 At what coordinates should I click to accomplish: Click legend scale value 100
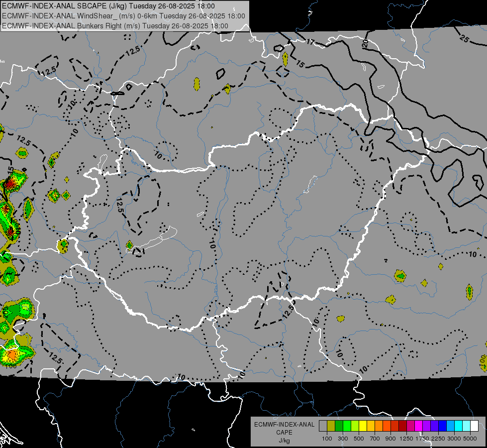click(327, 439)
